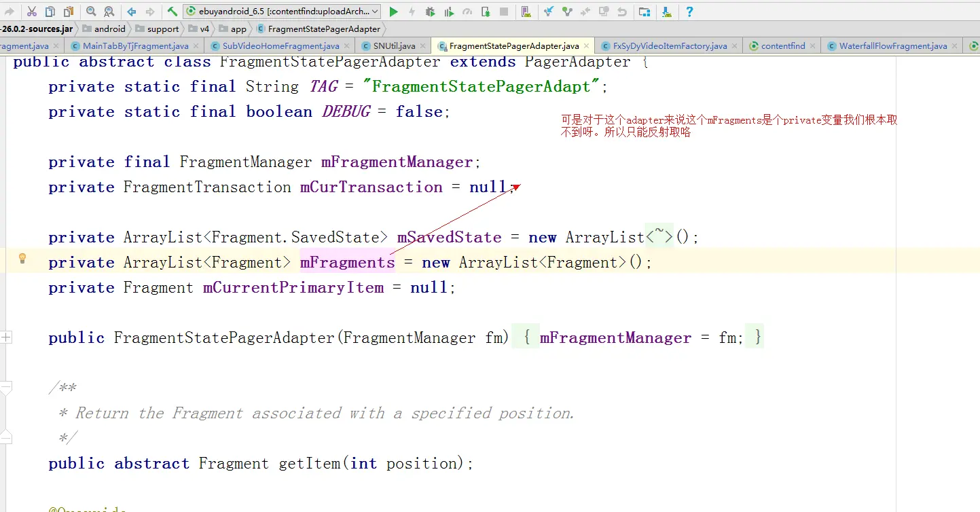The width and height of the screenshot is (980, 512).
Task: Click VCS Update Project icon
Action: [549, 12]
